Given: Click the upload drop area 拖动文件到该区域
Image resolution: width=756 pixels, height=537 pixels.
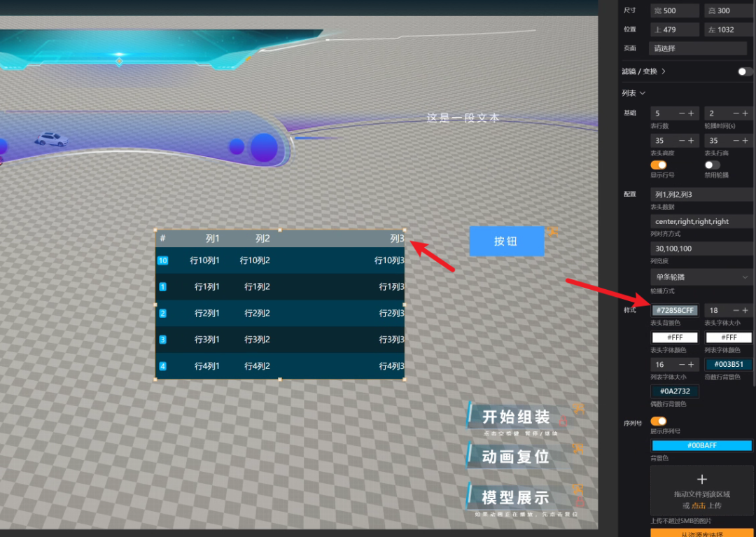Looking at the screenshot, I should [x=701, y=491].
